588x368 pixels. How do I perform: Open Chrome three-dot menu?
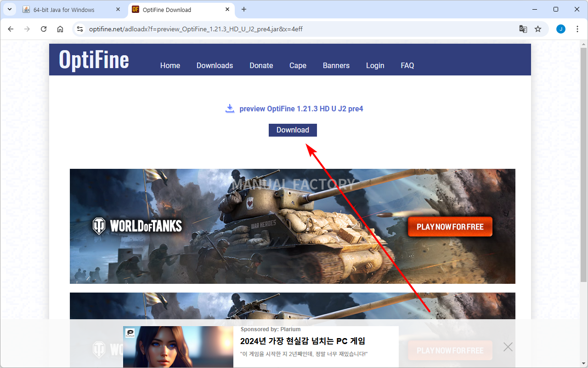tap(577, 29)
